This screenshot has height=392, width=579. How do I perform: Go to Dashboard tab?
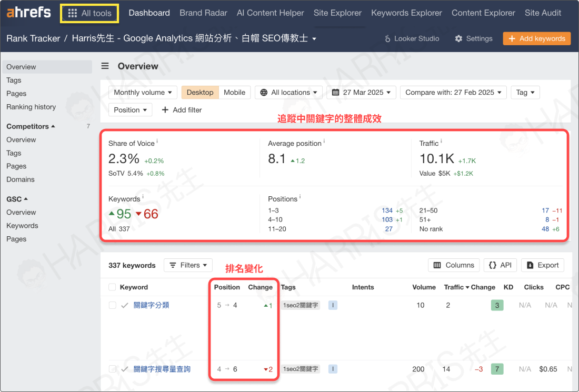(x=149, y=13)
